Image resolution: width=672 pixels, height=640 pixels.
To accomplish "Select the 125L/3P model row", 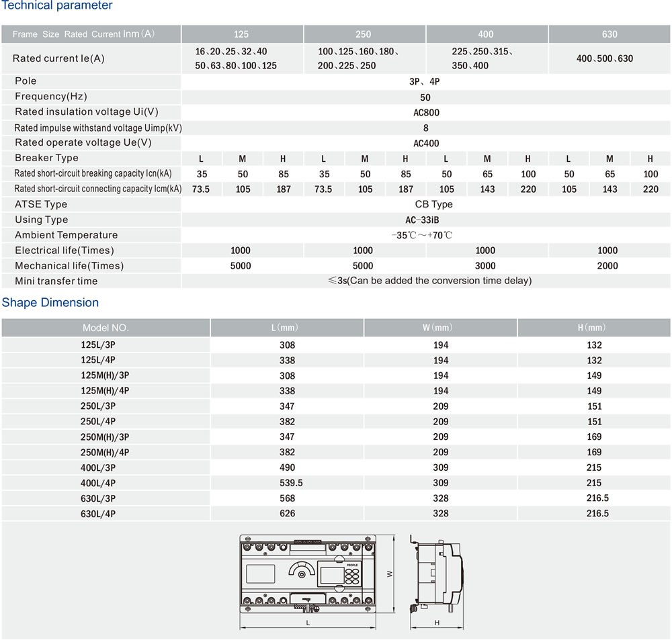I will pos(336,345).
